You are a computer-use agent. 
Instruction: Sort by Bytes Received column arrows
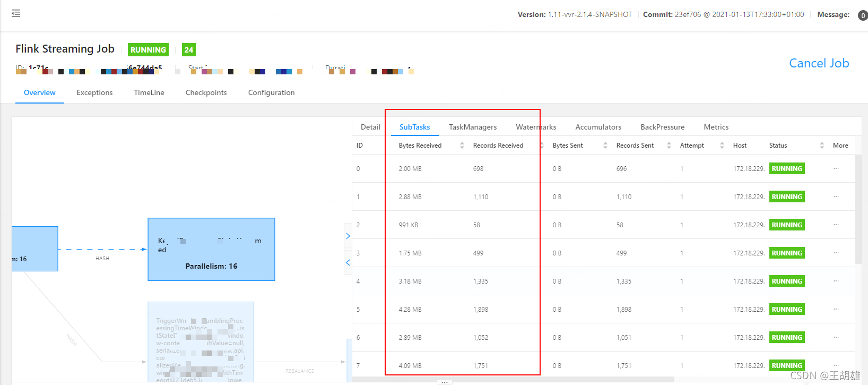tap(462, 146)
